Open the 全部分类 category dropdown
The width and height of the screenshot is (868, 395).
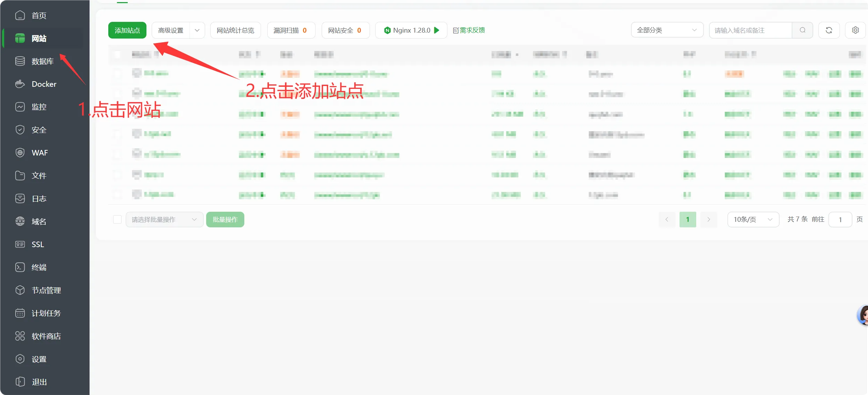click(667, 30)
